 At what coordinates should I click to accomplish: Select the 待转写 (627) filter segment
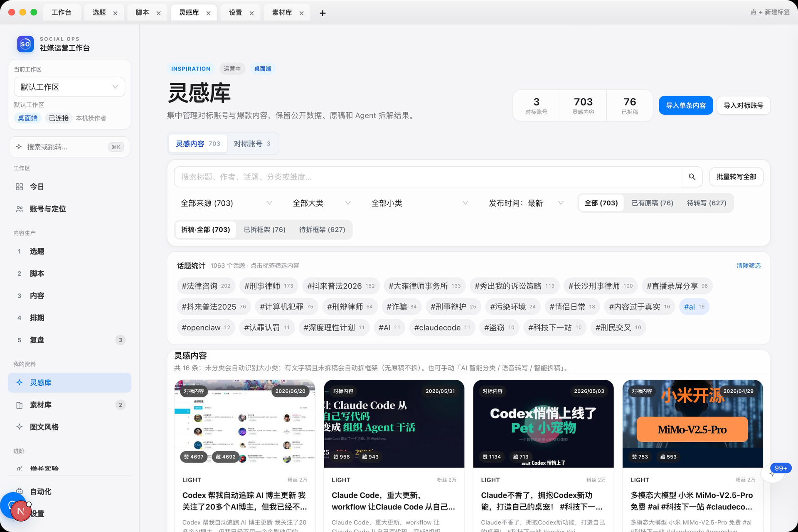click(707, 203)
